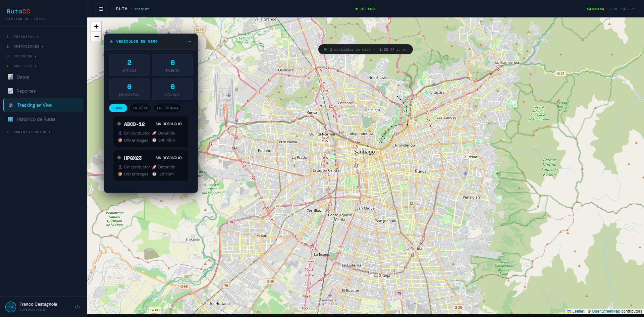This screenshot has width=644, height=317.
Task: Select the EN RUTA filter chip
Action: click(x=140, y=108)
